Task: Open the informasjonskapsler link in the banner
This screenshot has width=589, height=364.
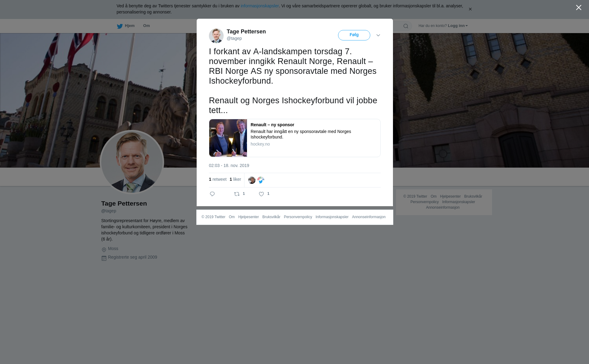Action: 260,6
